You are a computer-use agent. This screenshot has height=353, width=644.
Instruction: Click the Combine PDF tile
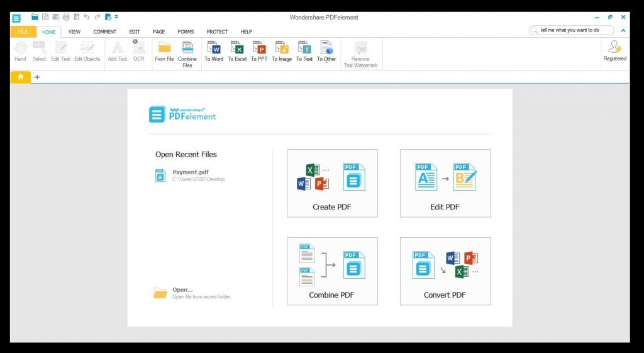click(332, 271)
